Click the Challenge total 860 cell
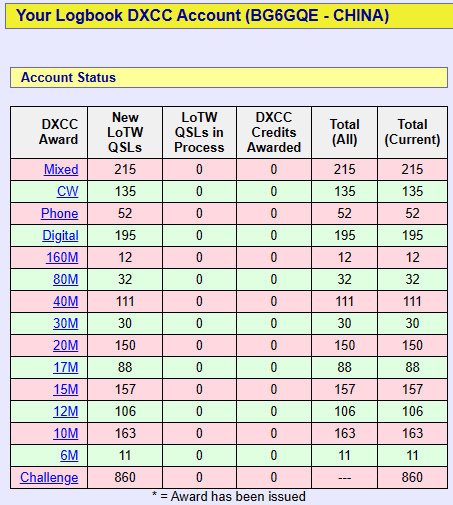Image resolution: width=453 pixels, height=505 pixels. (x=412, y=477)
